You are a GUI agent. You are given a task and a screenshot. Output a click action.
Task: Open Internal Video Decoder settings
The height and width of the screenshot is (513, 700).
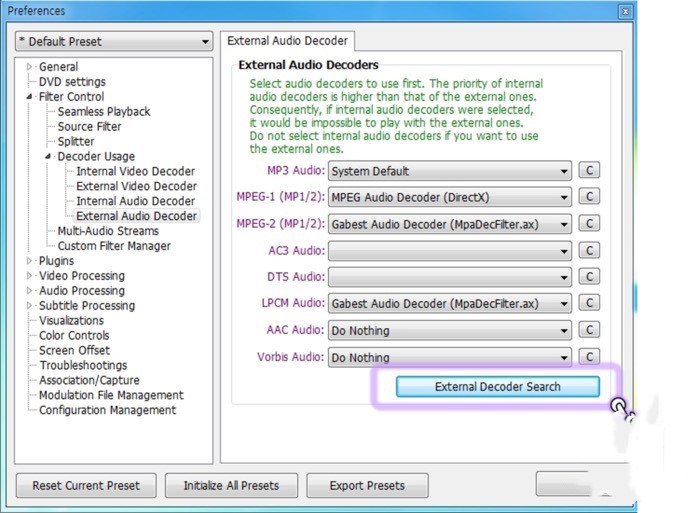(x=135, y=171)
